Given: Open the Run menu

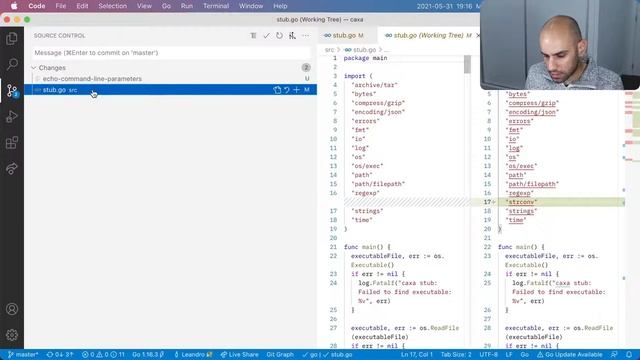Looking at the screenshot, I should point(187,6).
